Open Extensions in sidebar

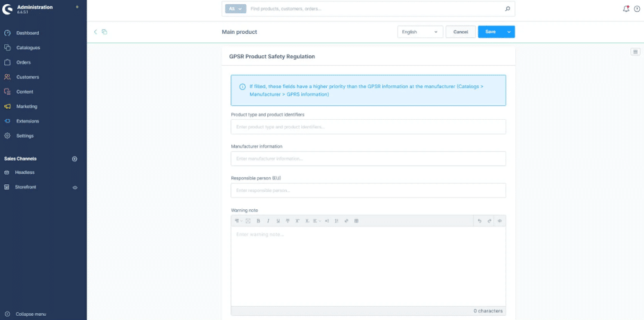point(28,121)
